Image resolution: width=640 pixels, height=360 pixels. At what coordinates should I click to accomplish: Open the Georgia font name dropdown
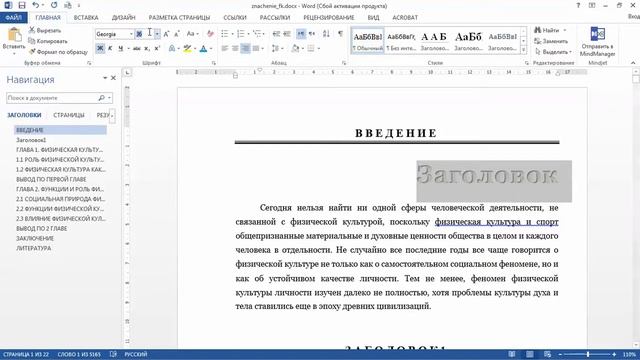131,34
